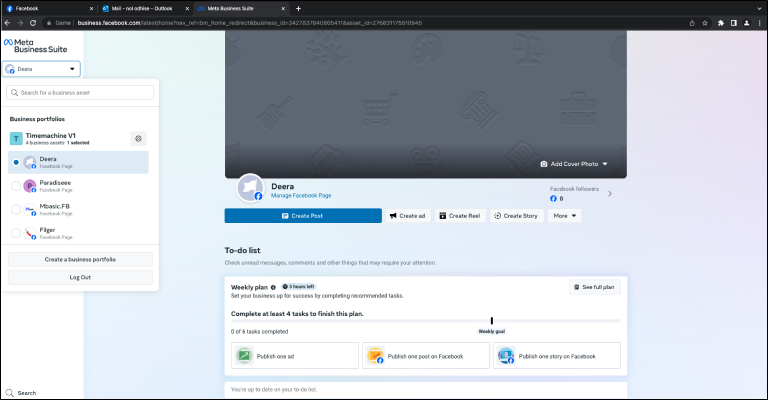Open the Chrome three-dot menu
The width and height of the screenshot is (768, 400).
click(760, 23)
